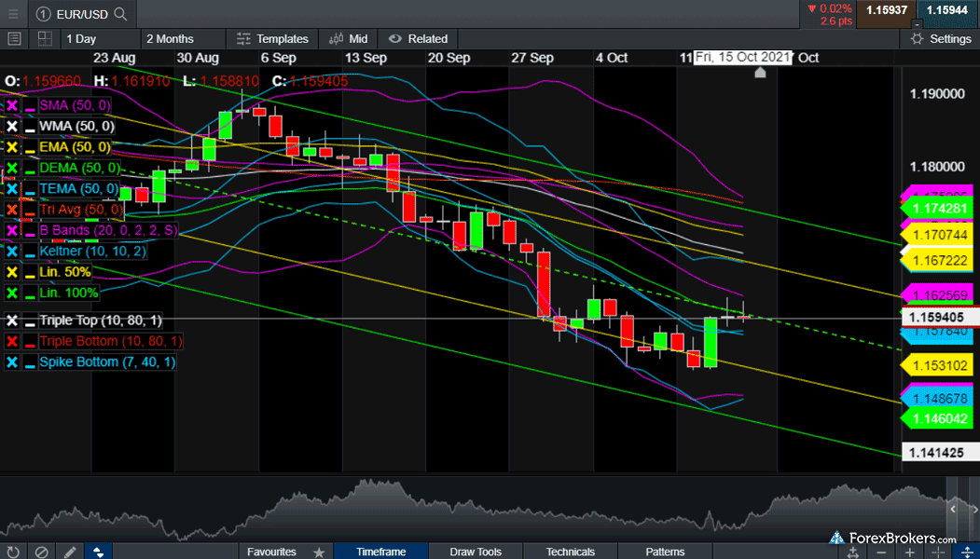This screenshot has width=980, height=559.
Task: Click the pencil draw icon in bottom bar
Action: 70,552
